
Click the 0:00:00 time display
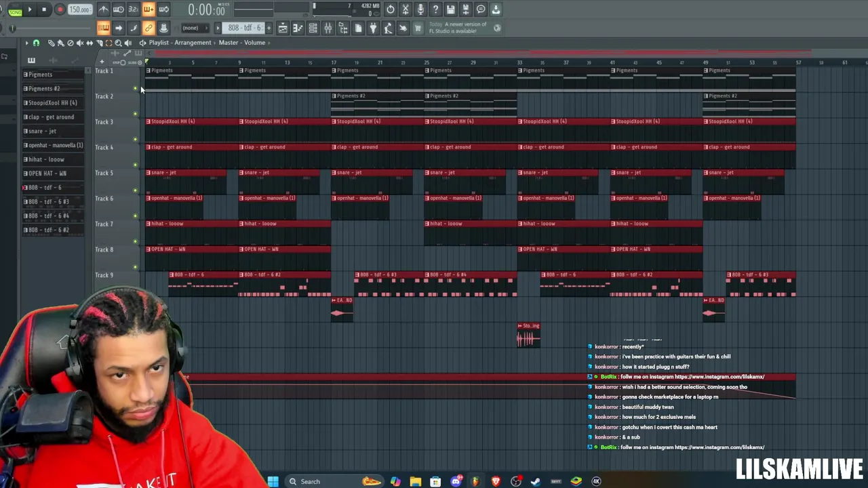point(206,9)
